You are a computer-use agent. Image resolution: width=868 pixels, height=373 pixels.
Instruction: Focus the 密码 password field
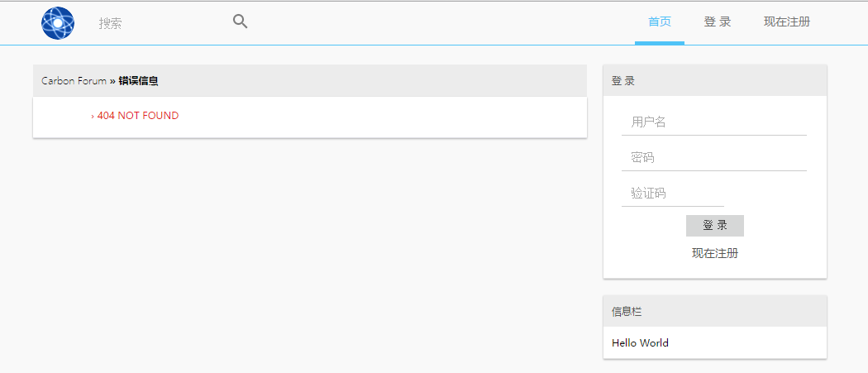click(x=714, y=158)
